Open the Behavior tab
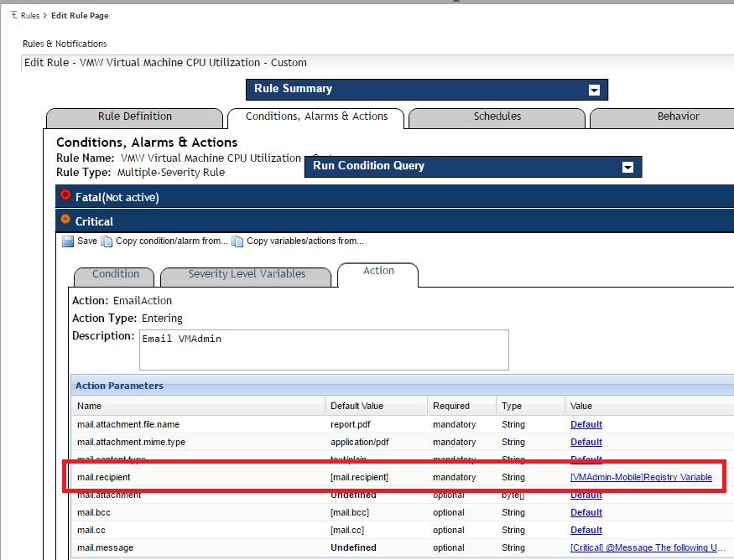 [678, 117]
